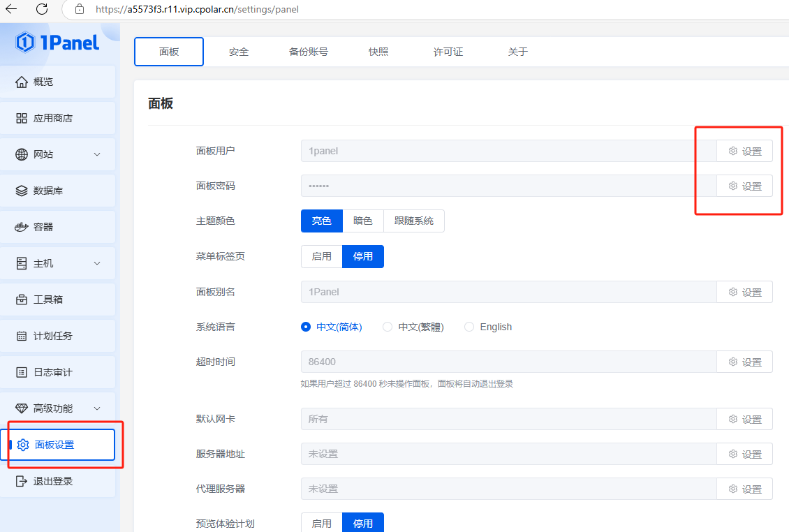Open 容器 Docker container icon
This screenshot has width=789, height=532.
pyautogui.click(x=22, y=227)
